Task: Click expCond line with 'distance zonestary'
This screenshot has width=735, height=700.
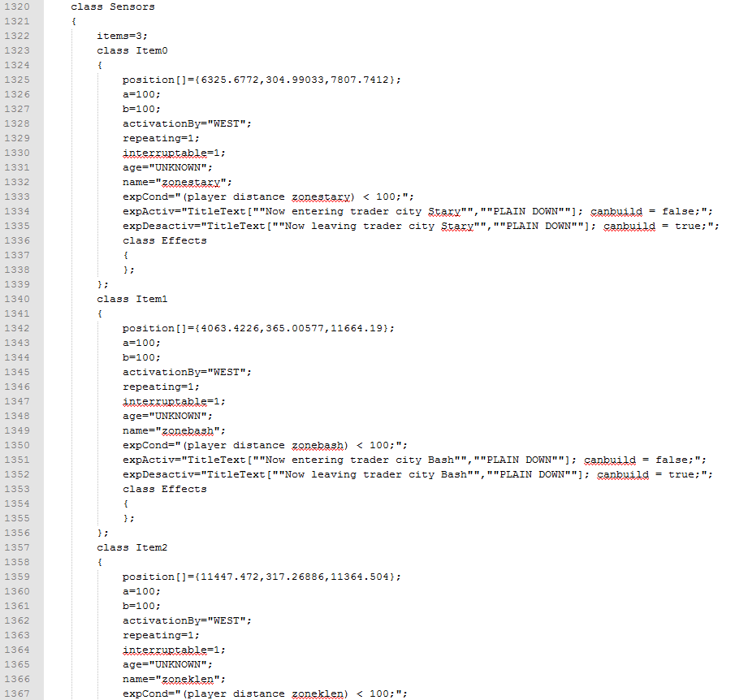Action: [x=268, y=197]
